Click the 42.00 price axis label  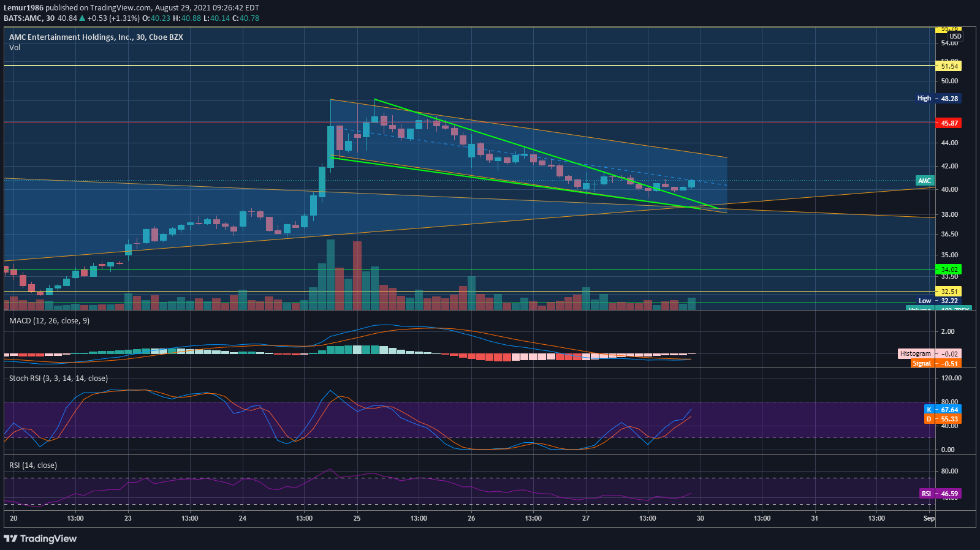tap(949, 166)
